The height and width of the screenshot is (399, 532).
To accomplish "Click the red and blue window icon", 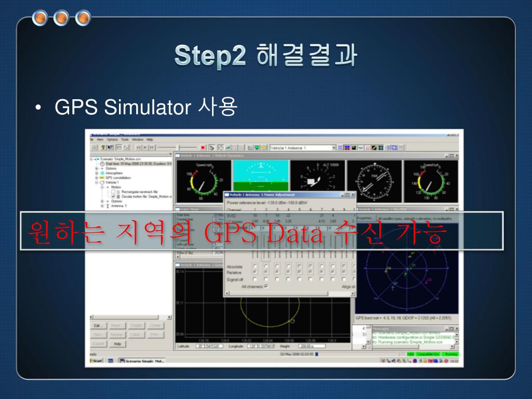I will click(x=347, y=148).
